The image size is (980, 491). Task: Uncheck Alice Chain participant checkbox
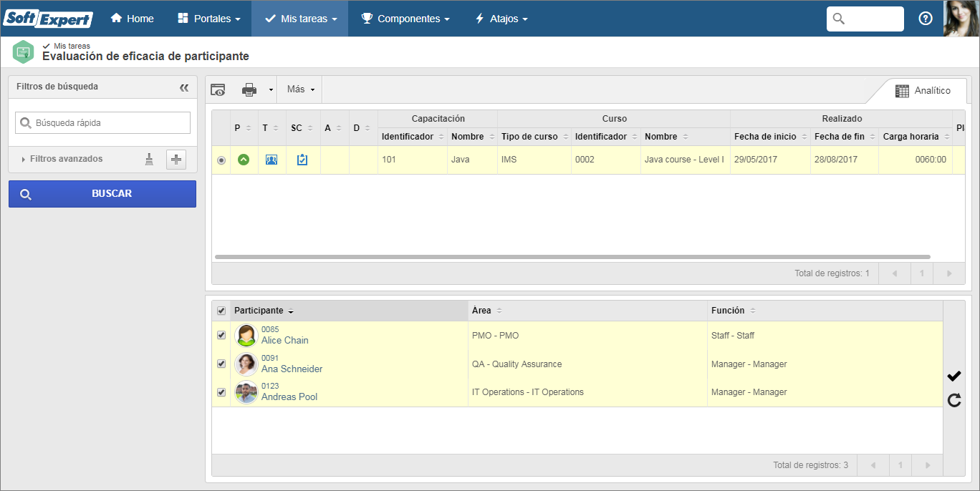pyautogui.click(x=221, y=335)
